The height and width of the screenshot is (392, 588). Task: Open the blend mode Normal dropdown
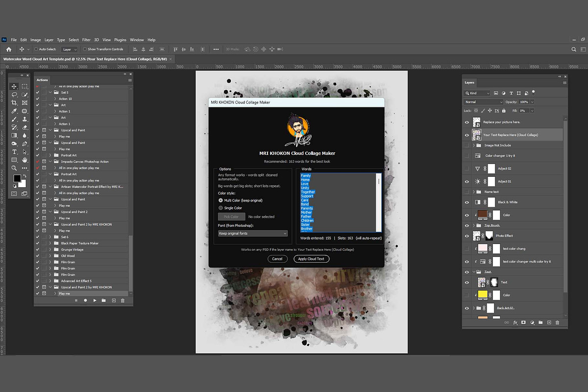(484, 102)
